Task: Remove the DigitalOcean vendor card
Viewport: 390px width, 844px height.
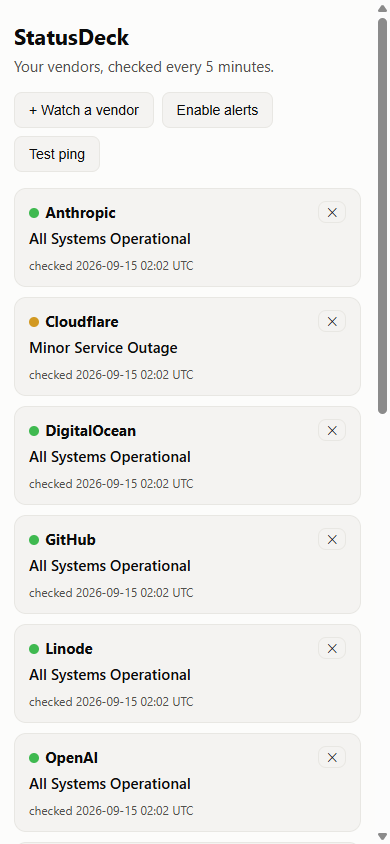Action: [x=332, y=431]
